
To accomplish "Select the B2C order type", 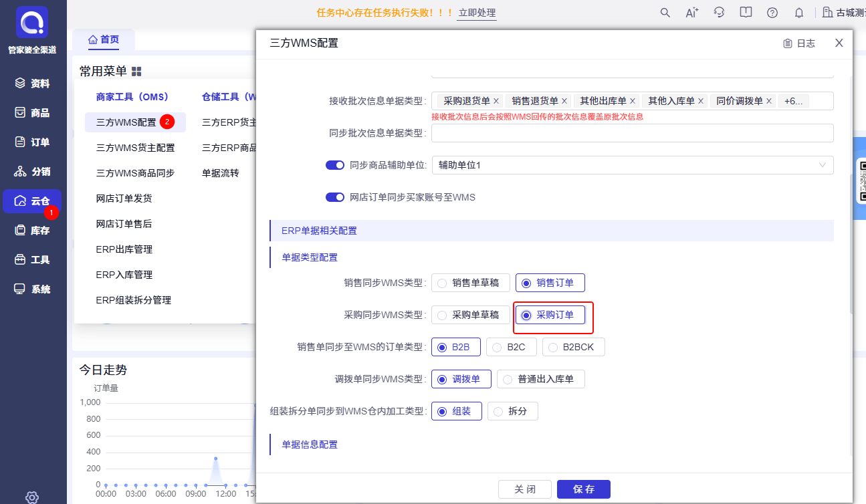I will [512, 347].
